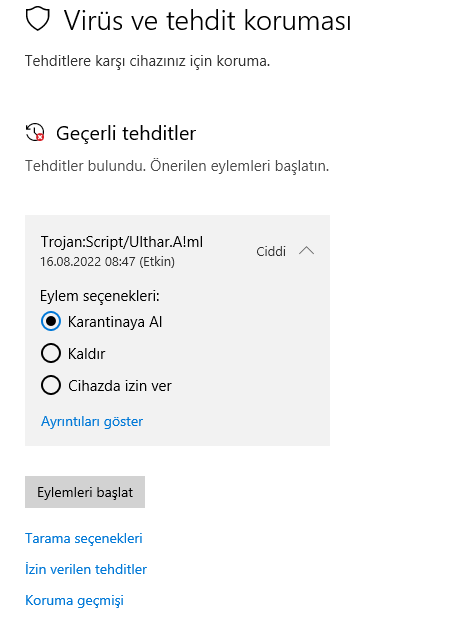Click the Tehditler bulundu status message

(177, 166)
